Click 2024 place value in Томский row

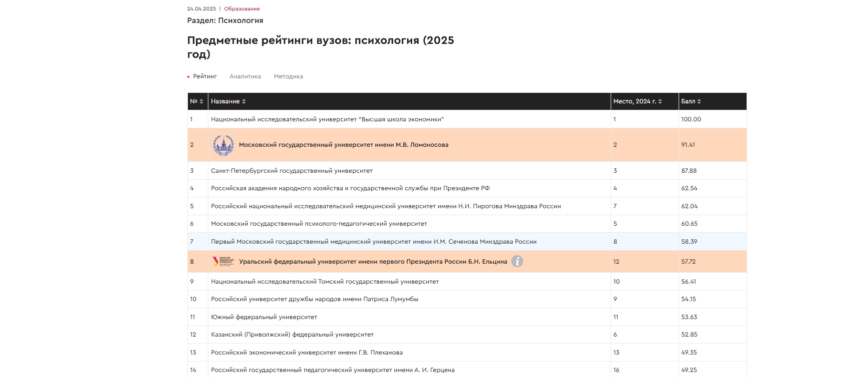pos(617,282)
